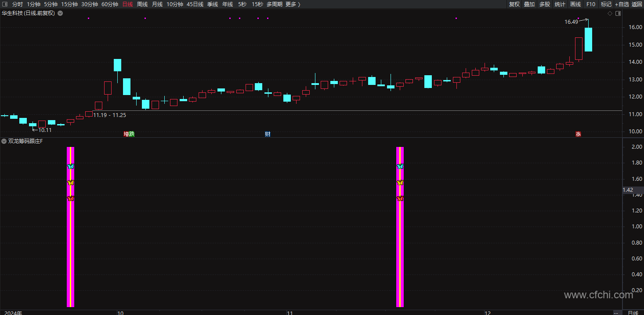Click the red 涨 event marker
The height and width of the screenshot is (315, 644).
[578, 134]
